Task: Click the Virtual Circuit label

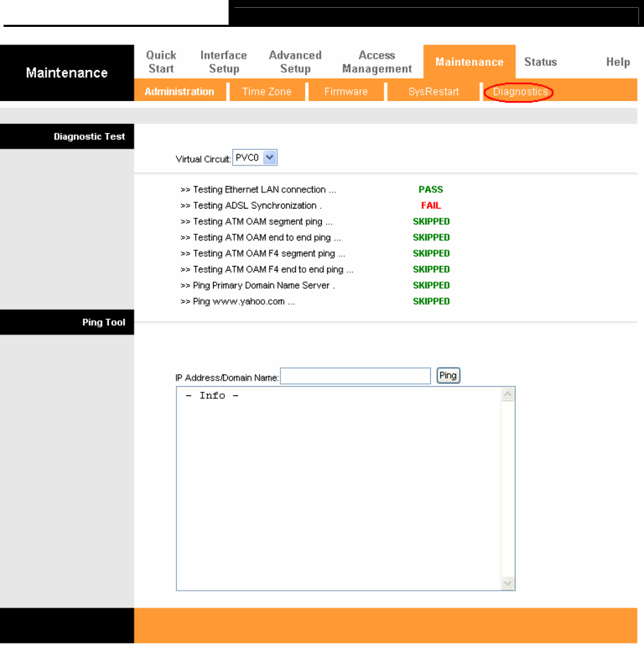Action: (203, 159)
